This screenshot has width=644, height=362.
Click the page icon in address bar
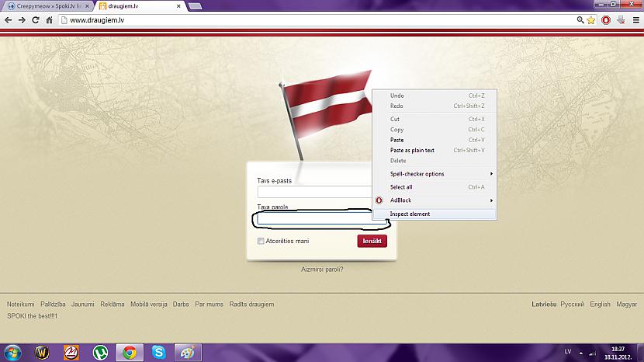tap(64, 19)
